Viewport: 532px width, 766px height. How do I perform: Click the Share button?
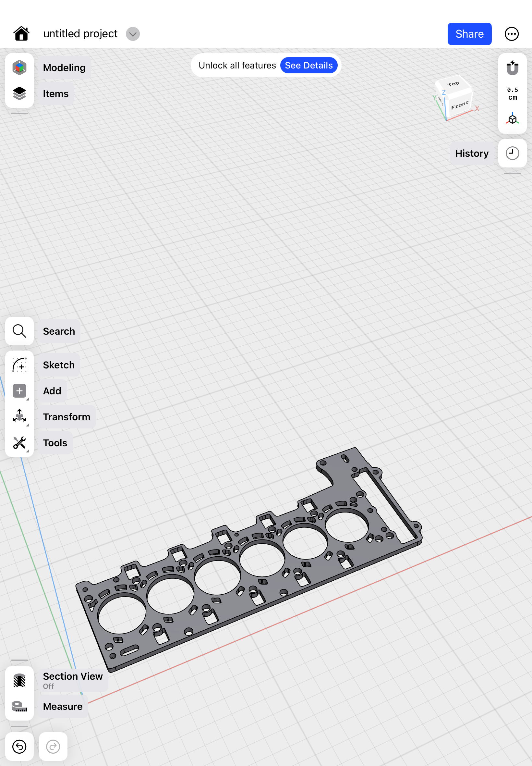pyautogui.click(x=469, y=34)
